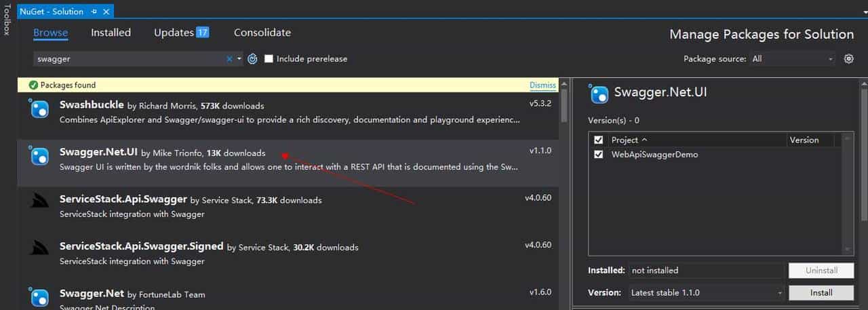Select the ServiceStack.Api.Swagger.Signed package title

[141, 246]
